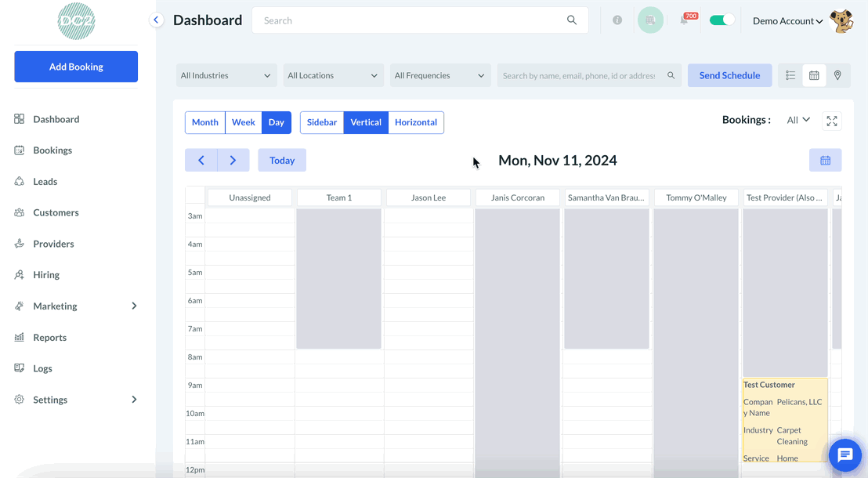
Task: Click the Leads sidebar icon
Action: click(x=20, y=181)
